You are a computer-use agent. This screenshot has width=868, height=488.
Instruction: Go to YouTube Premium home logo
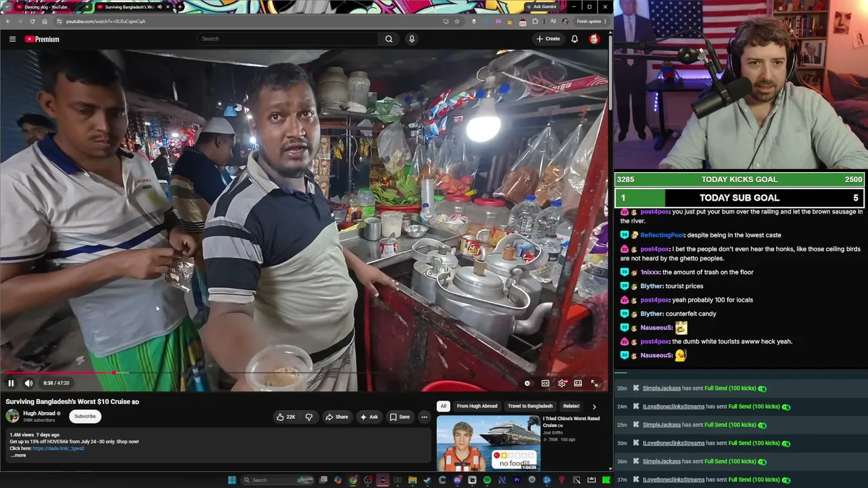click(x=42, y=39)
